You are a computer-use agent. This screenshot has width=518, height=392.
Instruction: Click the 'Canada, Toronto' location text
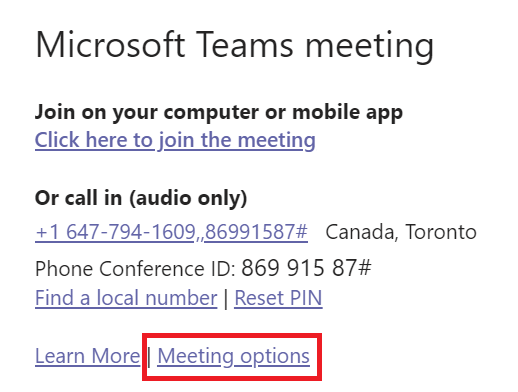[x=401, y=232]
